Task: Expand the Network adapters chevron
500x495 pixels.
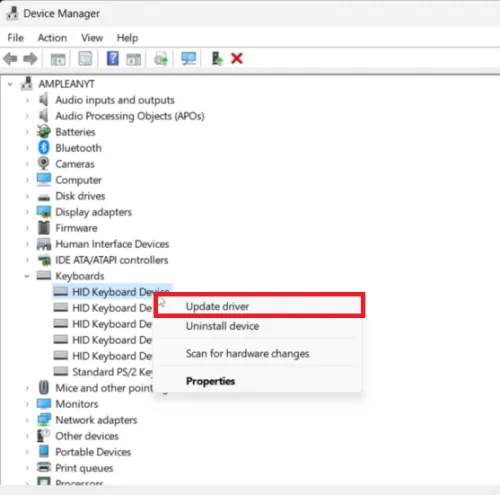Action: (x=27, y=420)
